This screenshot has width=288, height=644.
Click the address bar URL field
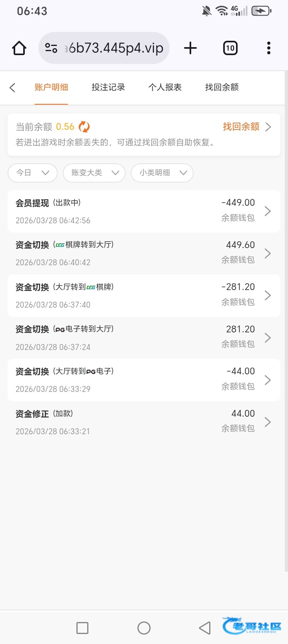[116, 48]
